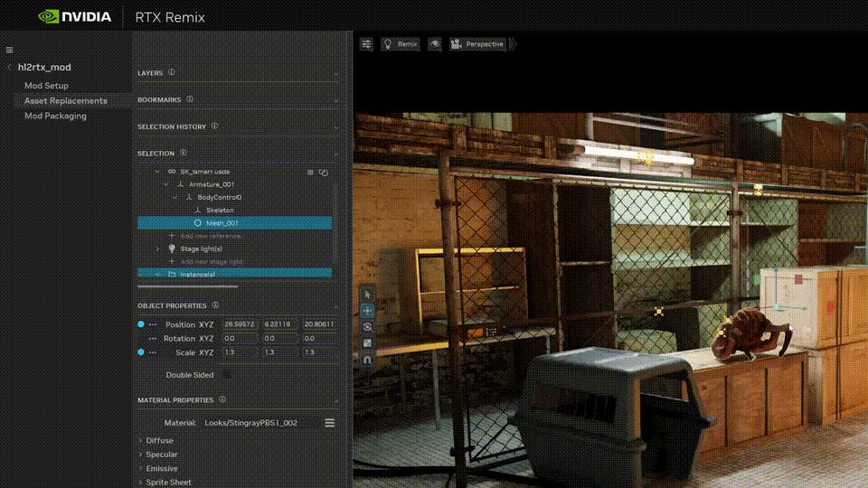Open the Scale row more-options dots
This screenshot has width=868, height=488.
tap(153, 352)
